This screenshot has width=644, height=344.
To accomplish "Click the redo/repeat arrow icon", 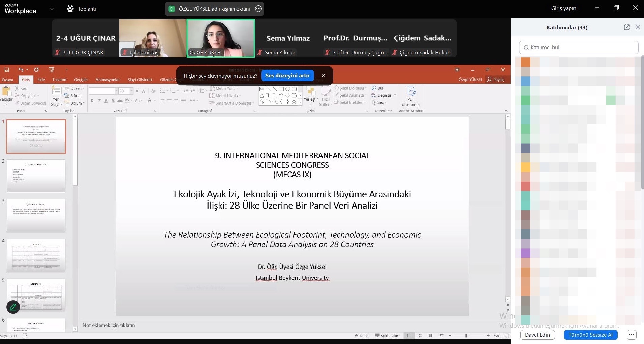I will (36, 70).
